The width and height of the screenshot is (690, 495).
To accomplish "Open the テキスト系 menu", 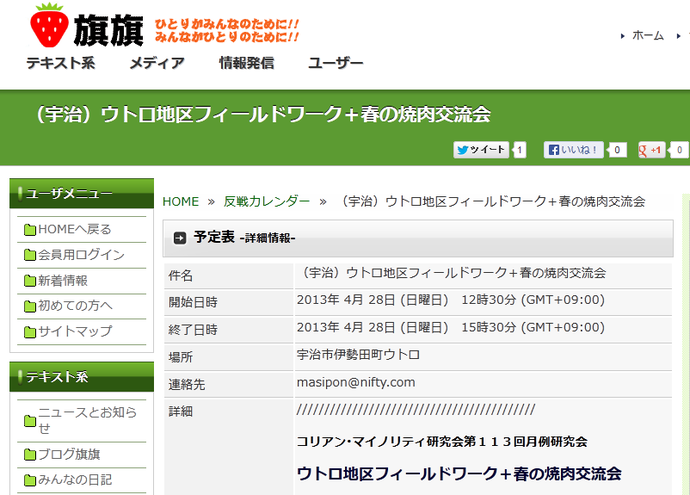I will [61, 63].
